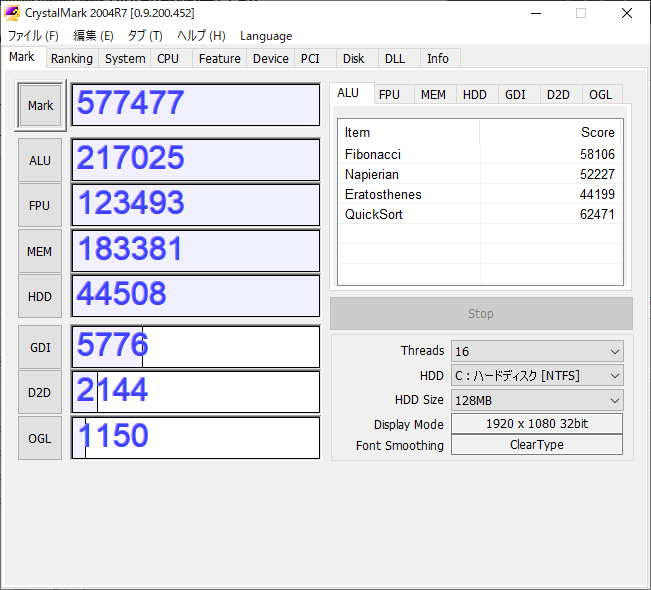Click the MEM score 183381
Screen dimensions: 651x590
click(196, 251)
